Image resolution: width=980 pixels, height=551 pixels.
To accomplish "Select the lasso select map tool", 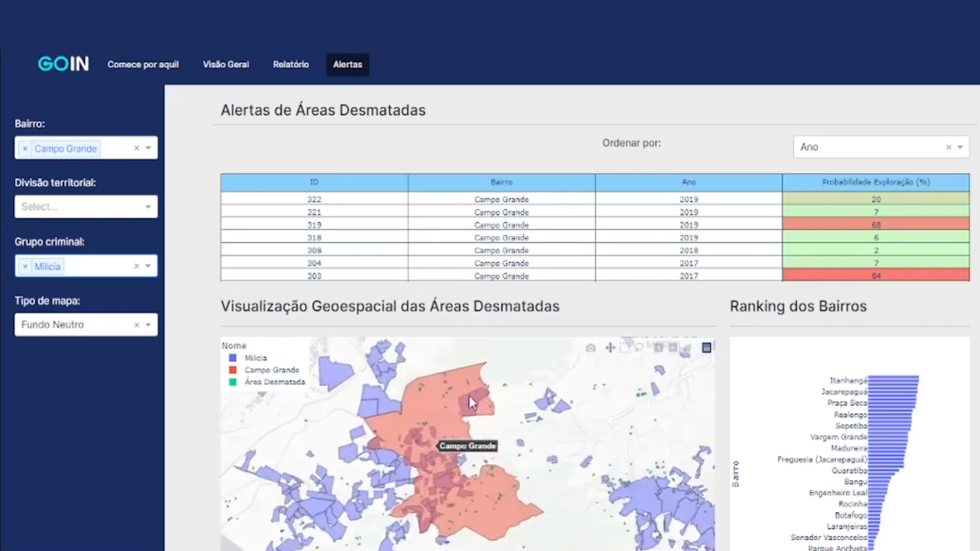I will (639, 348).
